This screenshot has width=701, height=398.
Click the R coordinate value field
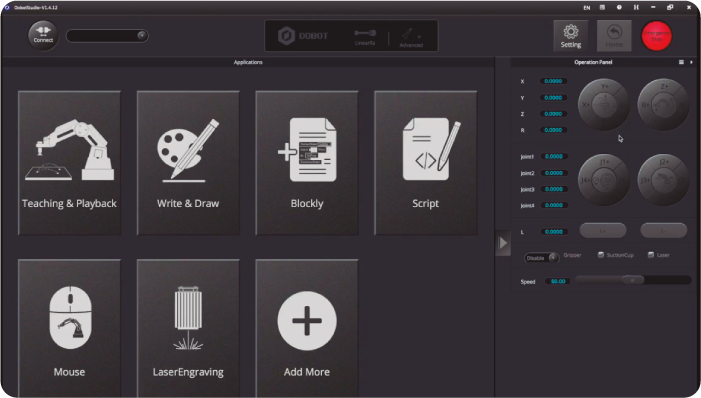[553, 130]
